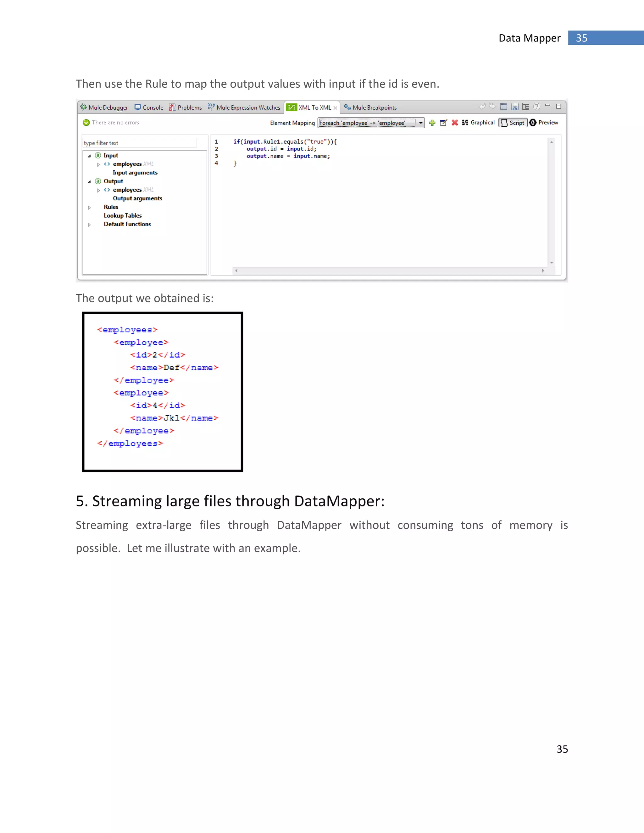Switch to Graphical view

[478, 122]
